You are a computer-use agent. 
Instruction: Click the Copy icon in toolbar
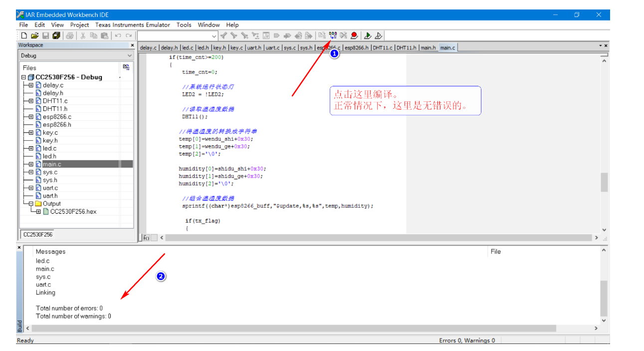[93, 35]
